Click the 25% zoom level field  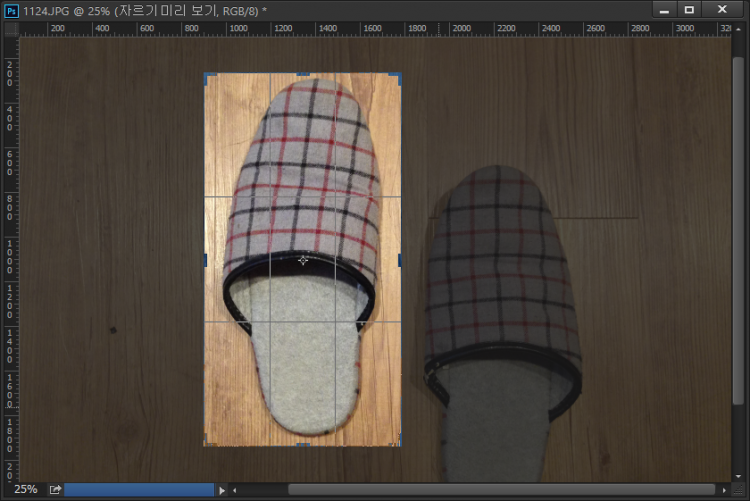point(25,490)
